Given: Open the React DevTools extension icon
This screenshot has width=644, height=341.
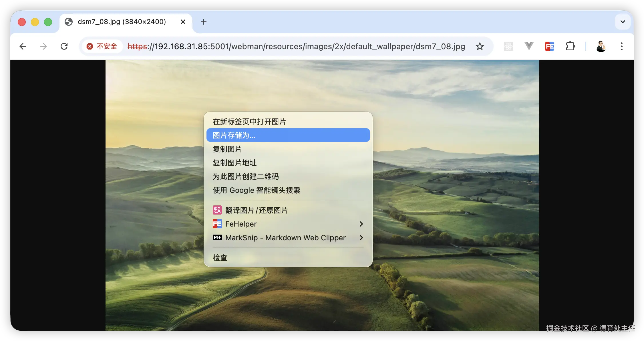Looking at the screenshot, I should click(x=508, y=46).
